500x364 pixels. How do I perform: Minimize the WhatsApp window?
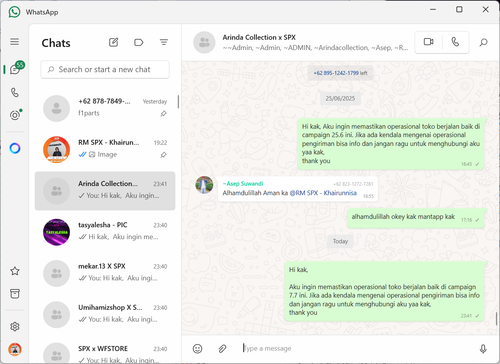click(433, 9)
